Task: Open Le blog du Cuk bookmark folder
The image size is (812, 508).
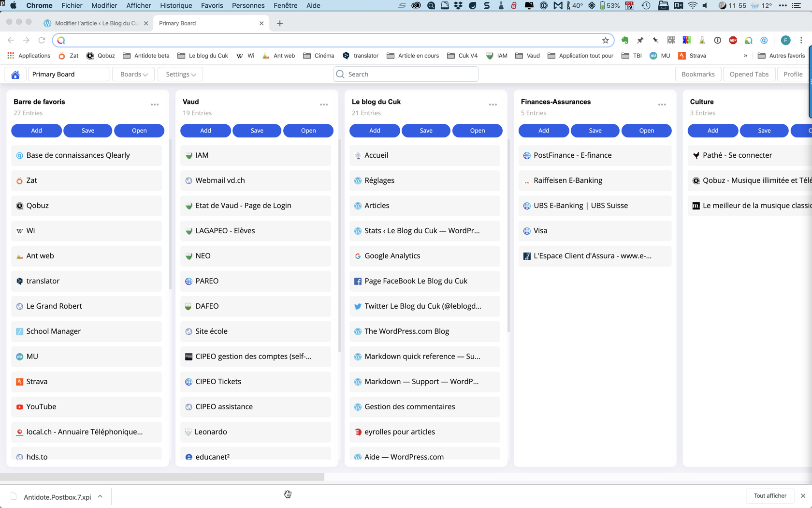Action: [203, 56]
